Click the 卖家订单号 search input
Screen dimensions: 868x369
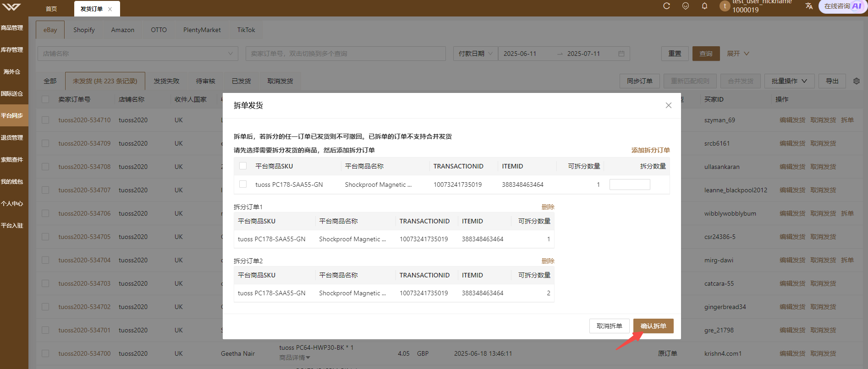tap(346, 54)
